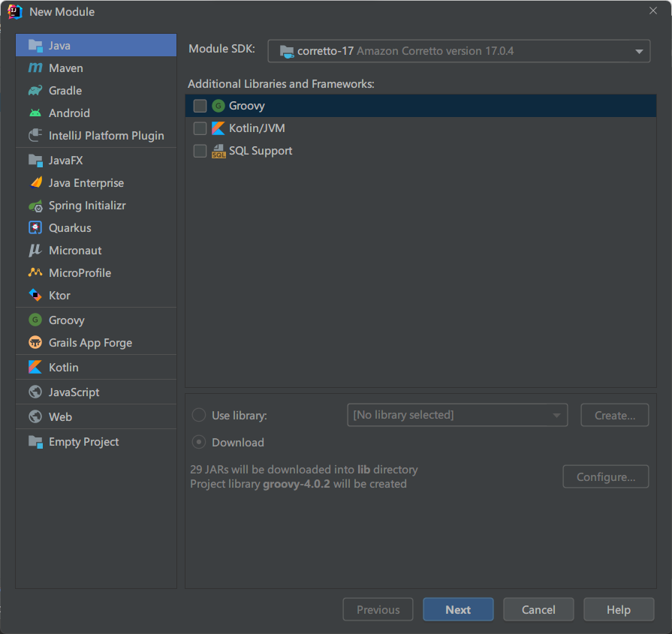This screenshot has height=634, width=672.
Task: Select the Spring Initializr icon
Action: click(35, 206)
